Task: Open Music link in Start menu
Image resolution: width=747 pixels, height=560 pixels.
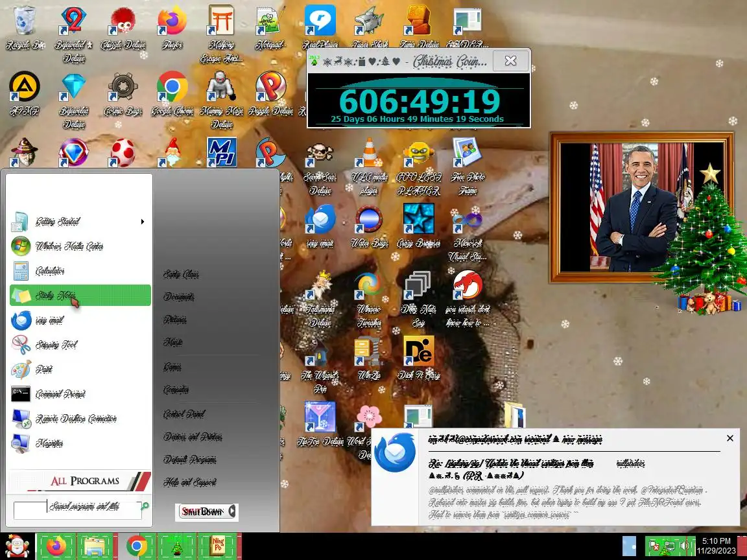Action: 172,342
